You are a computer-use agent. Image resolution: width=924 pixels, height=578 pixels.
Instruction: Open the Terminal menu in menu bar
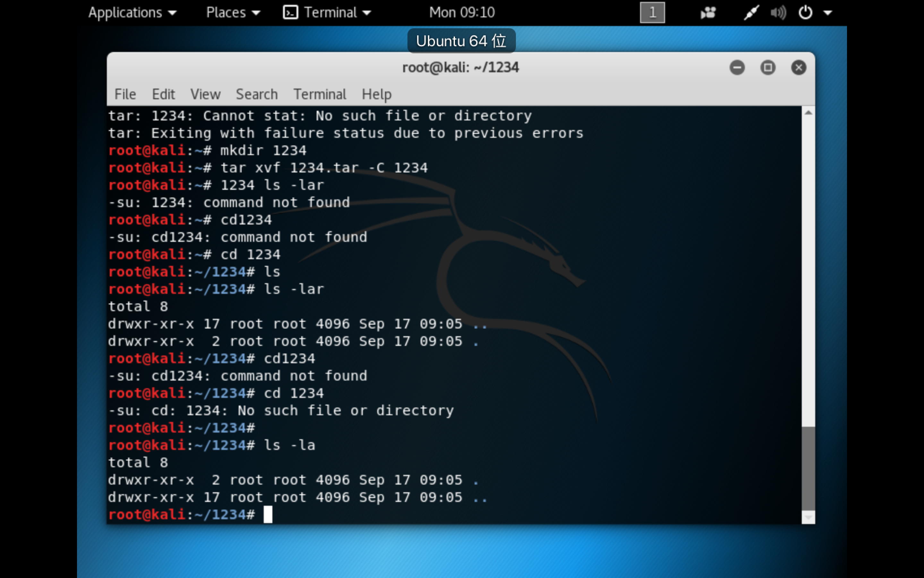click(320, 94)
